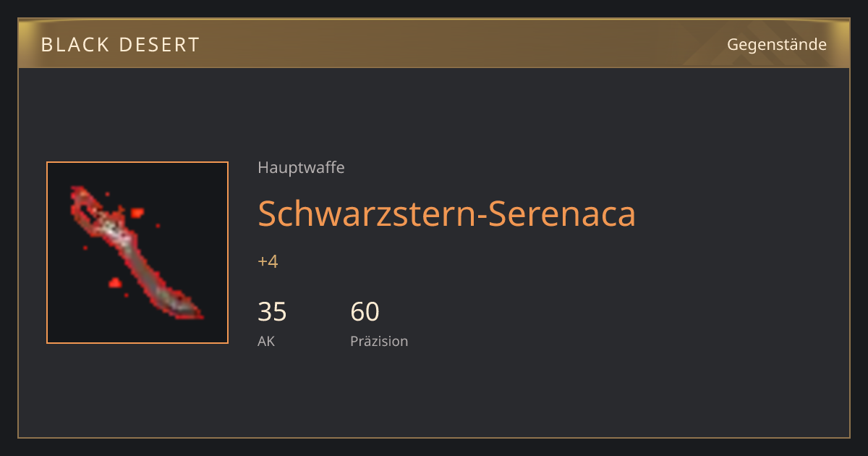Screen dimensions: 868x456
Task: Open the Schwarzstern-Serenaca item name
Action: click(x=446, y=214)
